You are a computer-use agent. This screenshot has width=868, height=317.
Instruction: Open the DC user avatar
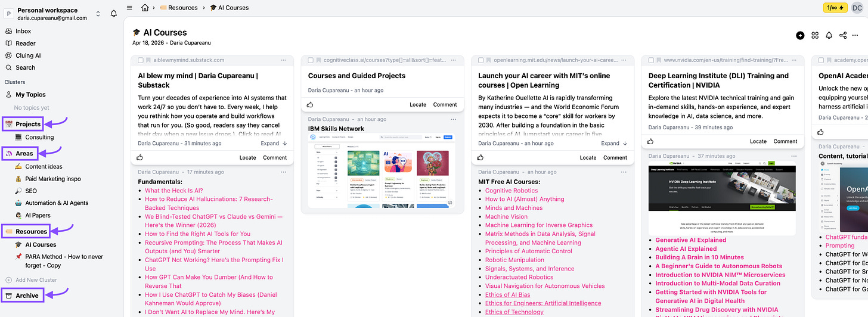click(x=857, y=8)
